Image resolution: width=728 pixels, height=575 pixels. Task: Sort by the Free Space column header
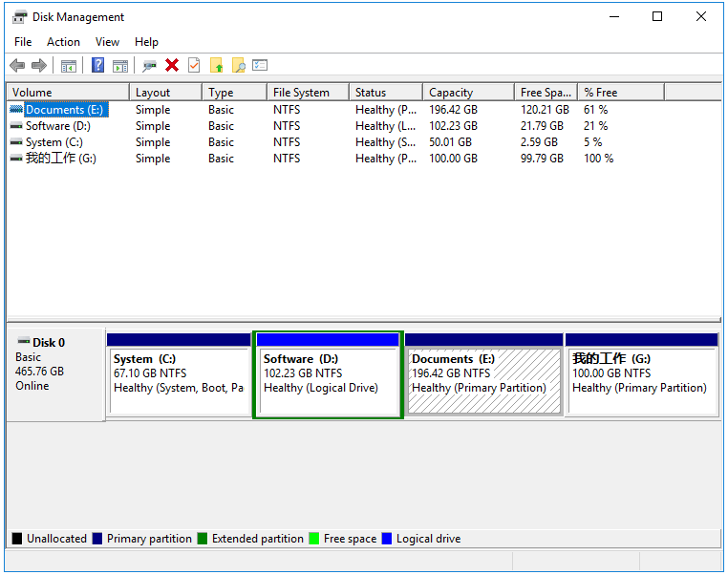[x=546, y=93]
